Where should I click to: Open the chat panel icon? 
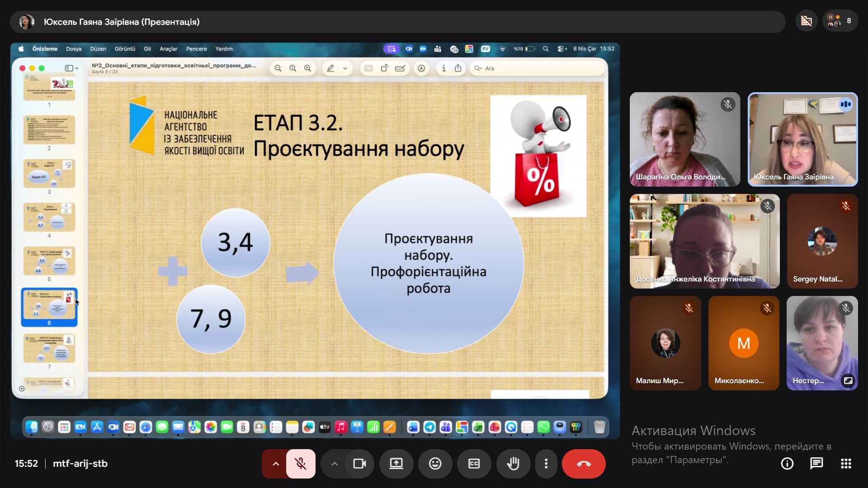816,464
